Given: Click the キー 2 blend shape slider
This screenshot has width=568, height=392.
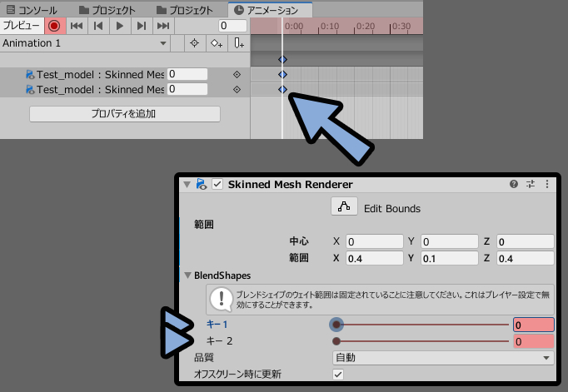Looking at the screenshot, I should pyautogui.click(x=421, y=341).
